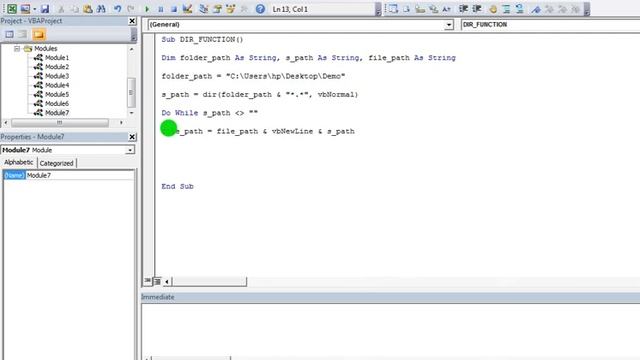The image size is (640, 360).
Task: Open Visual Basic Help
Action: (x=260, y=9)
